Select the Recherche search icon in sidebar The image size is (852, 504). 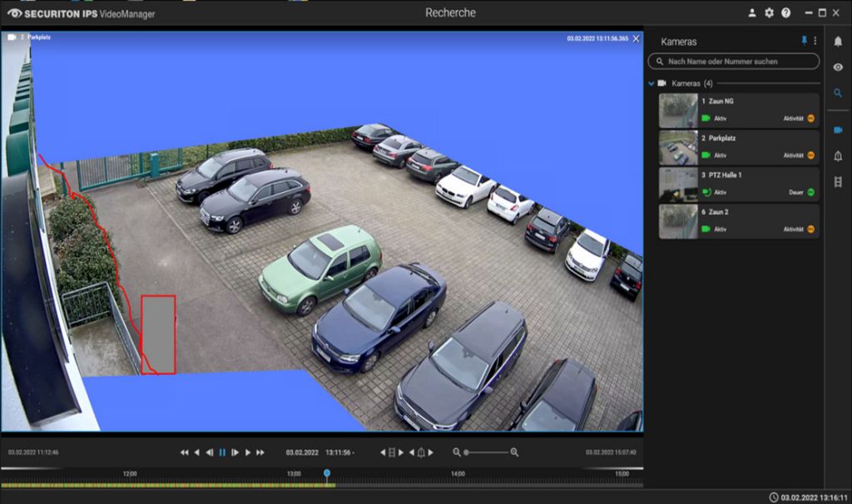click(838, 93)
